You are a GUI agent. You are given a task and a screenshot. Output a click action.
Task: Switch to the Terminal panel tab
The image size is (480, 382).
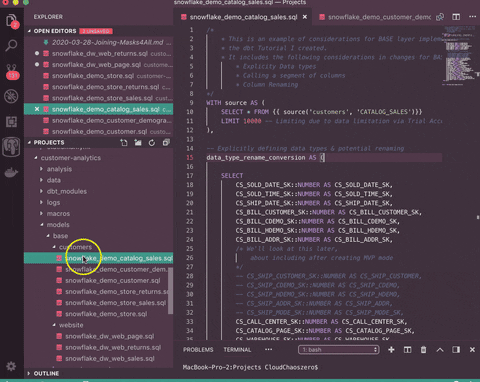pyautogui.click(x=237, y=350)
